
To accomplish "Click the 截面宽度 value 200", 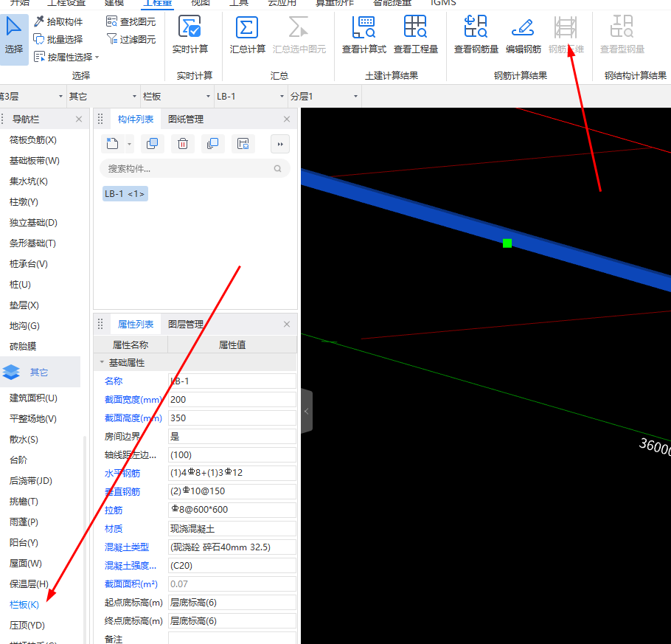I will coord(232,399).
